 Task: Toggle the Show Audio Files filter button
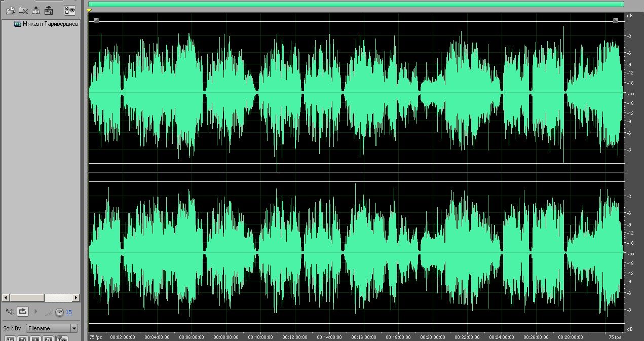pyautogui.click(x=10, y=338)
